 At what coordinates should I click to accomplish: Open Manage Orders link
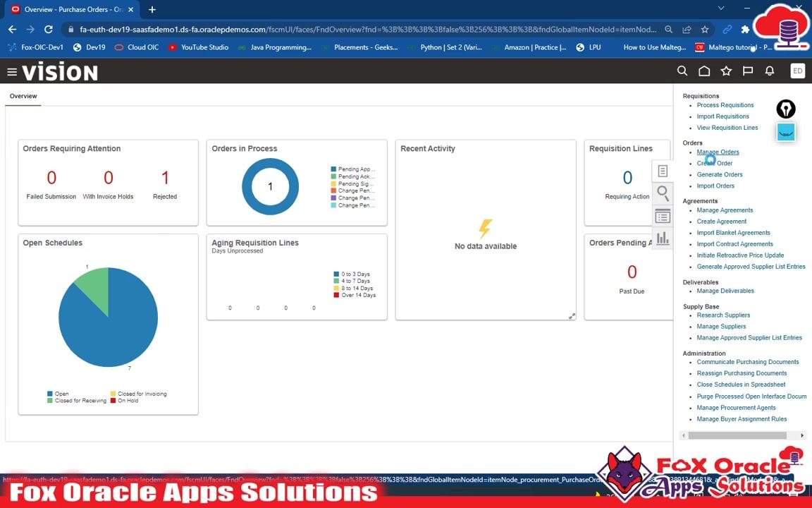718,152
